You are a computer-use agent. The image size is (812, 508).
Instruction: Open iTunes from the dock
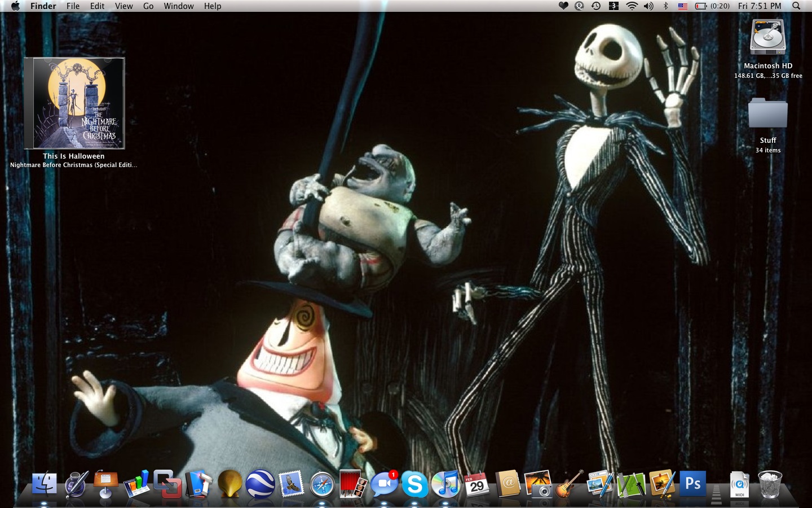[445, 484]
